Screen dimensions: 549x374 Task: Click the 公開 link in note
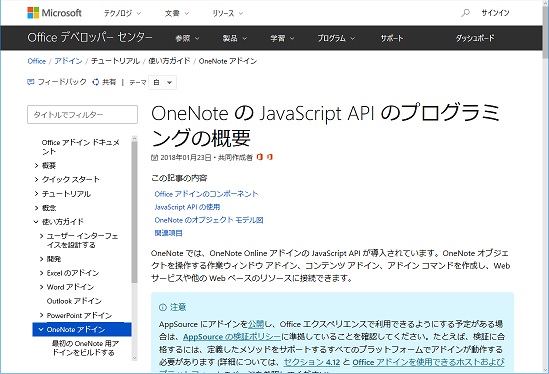pos(256,324)
